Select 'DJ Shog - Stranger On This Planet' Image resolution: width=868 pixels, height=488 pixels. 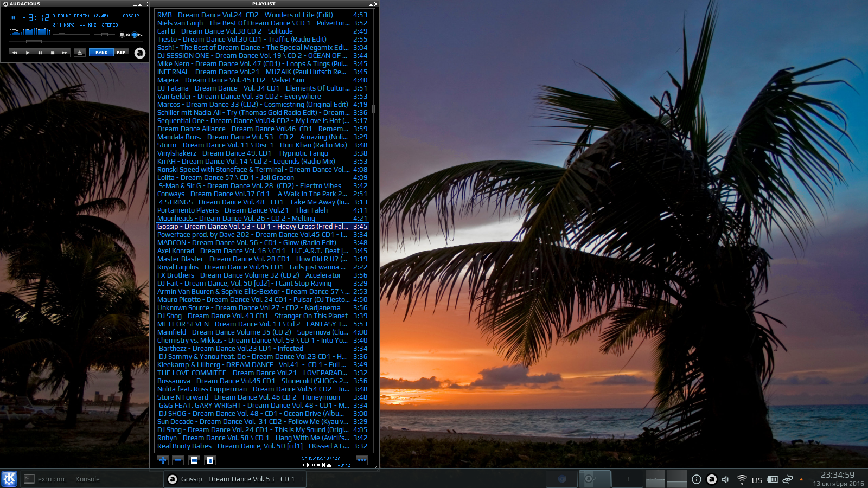coord(262,316)
